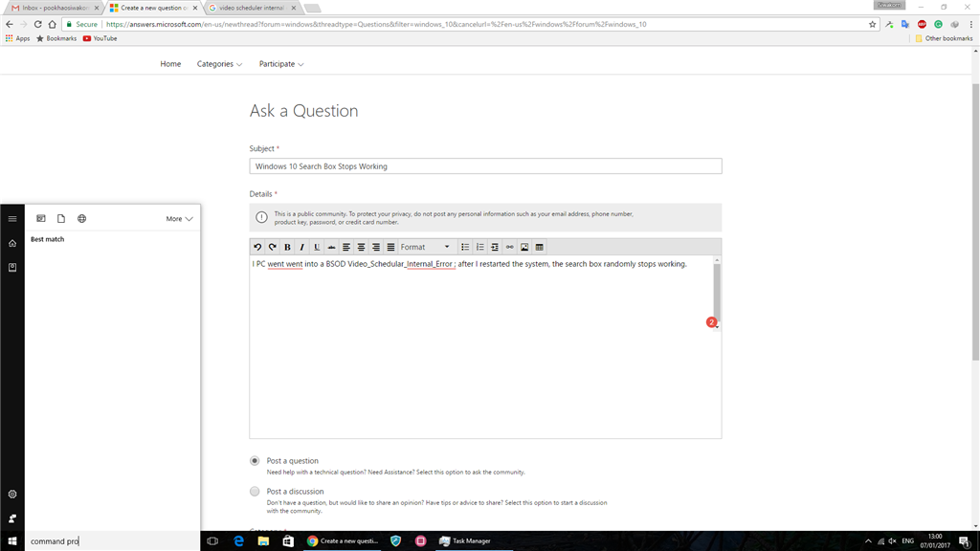Expand the Categories menu
Image resolution: width=980 pixels, height=551 pixels.
click(219, 64)
